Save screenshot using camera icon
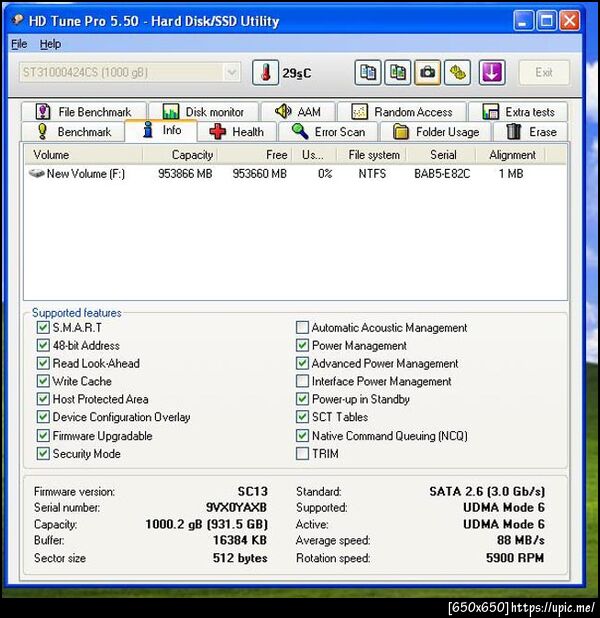Viewport: 600px width, 618px height. (427, 73)
